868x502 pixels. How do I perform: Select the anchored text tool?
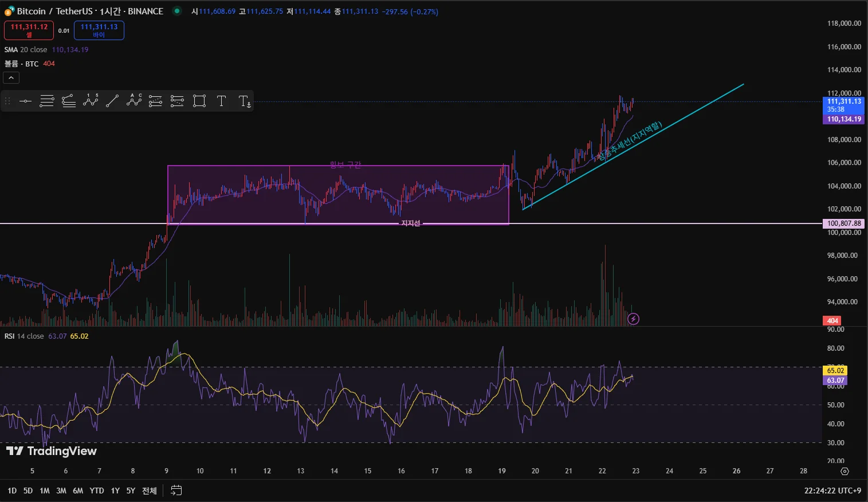[244, 101]
